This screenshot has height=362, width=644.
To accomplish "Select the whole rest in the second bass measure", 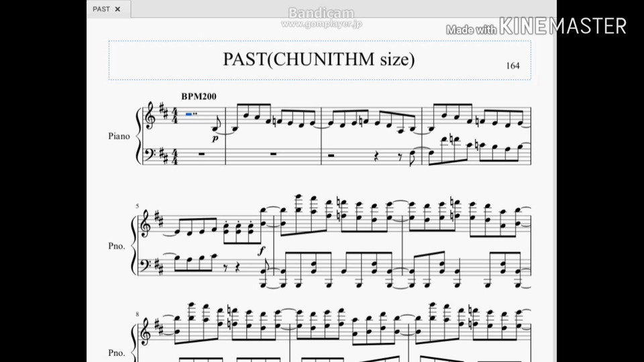I will [x=273, y=154].
